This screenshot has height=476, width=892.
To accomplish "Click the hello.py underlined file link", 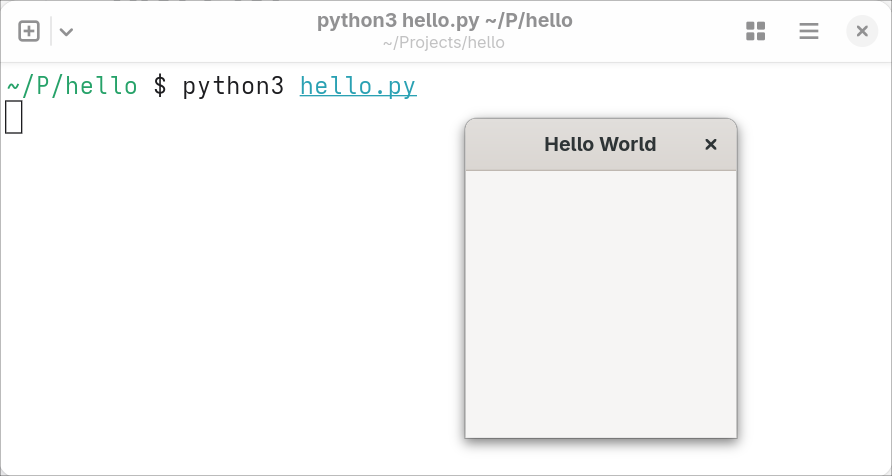I will (x=358, y=86).
